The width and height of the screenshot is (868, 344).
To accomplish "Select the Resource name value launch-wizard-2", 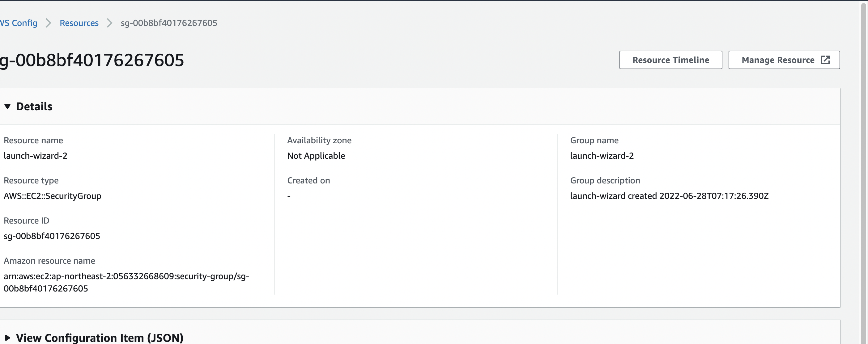I will click(35, 156).
